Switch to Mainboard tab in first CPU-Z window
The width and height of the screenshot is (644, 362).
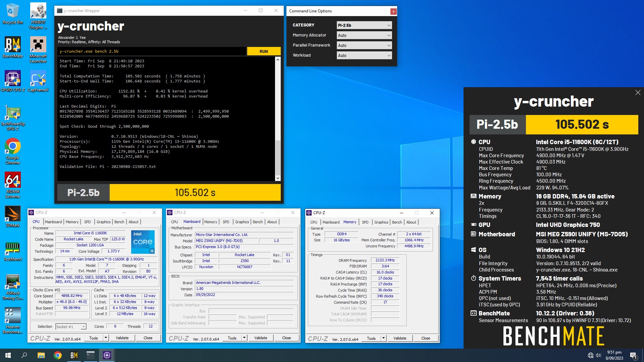53,222
